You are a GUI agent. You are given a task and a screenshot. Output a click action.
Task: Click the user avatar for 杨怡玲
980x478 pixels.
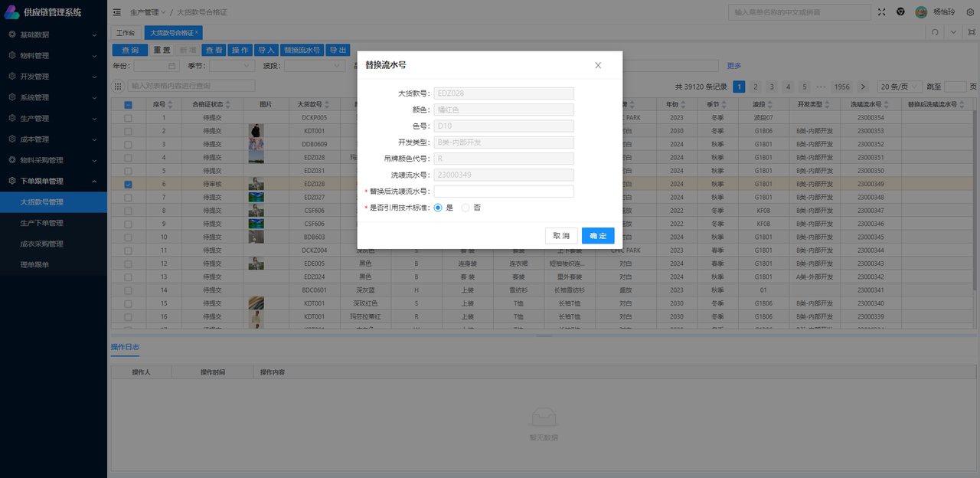click(x=921, y=12)
